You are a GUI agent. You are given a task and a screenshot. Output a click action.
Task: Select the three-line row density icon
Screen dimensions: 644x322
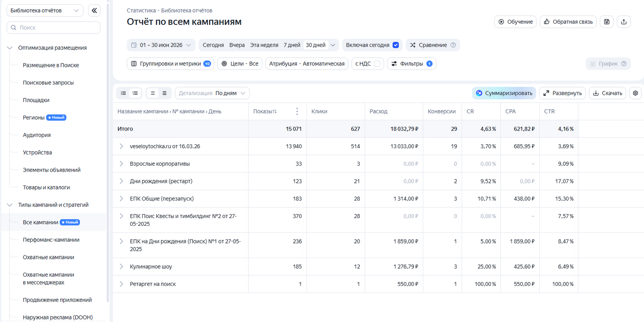click(x=164, y=93)
